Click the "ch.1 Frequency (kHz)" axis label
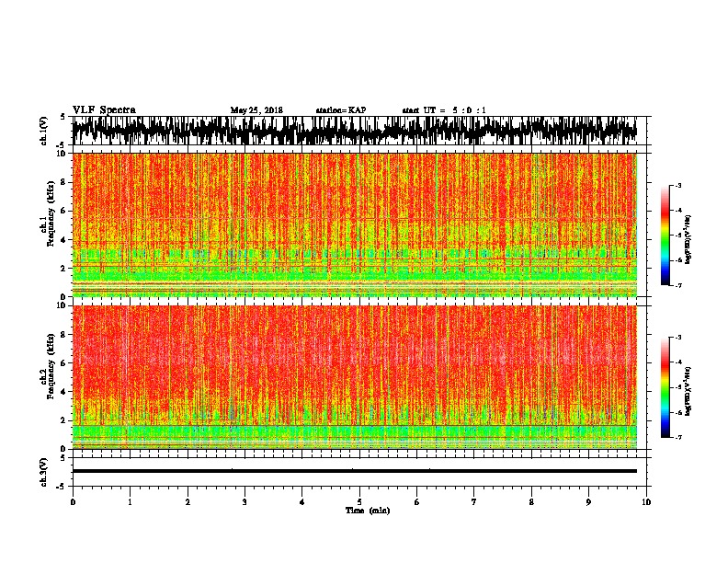This screenshot has width=728, height=563. pyautogui.click(x=47, y=214)
